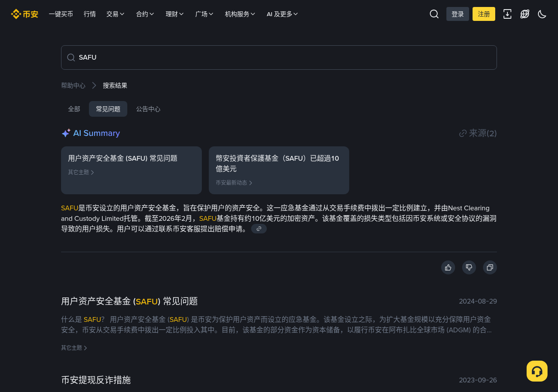Click the magnifier icon inside the search field
This screenshot has width=558, height=392.
(x=71, y=57)
